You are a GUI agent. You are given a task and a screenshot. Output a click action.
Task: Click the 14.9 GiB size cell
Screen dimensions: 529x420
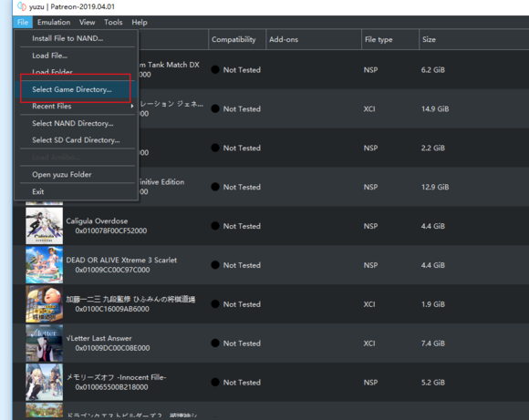point(435,109)
